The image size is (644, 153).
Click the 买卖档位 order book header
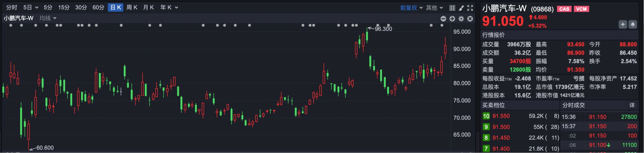pos(493,105)
